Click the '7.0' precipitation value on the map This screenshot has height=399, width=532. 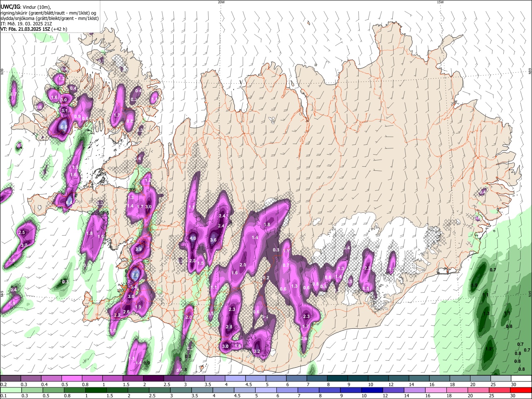coord(135,275)
